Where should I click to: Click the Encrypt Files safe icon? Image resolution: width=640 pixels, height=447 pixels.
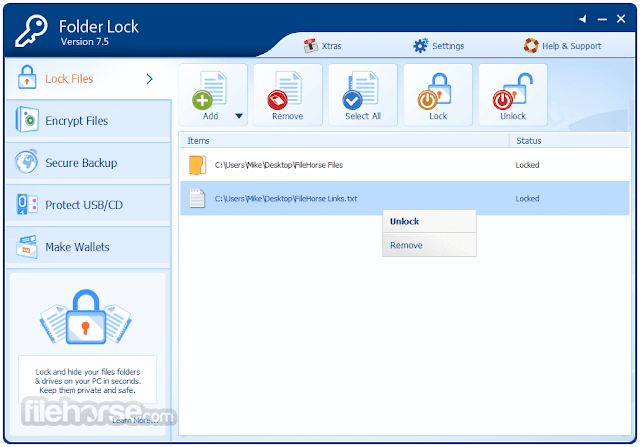(x=27, y=120)
